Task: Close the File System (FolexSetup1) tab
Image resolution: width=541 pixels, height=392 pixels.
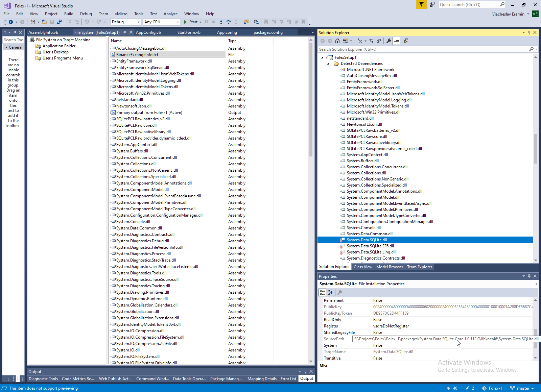Action: (x=131, y=32)
